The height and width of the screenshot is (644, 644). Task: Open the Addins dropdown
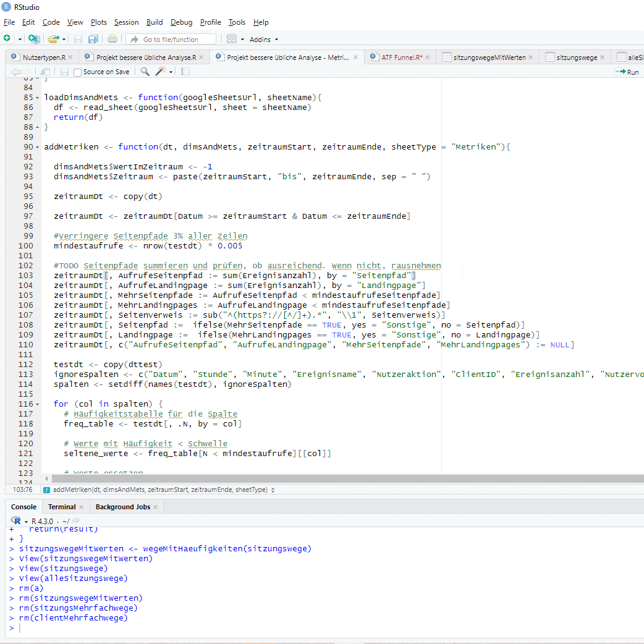[x=264, y=40]
